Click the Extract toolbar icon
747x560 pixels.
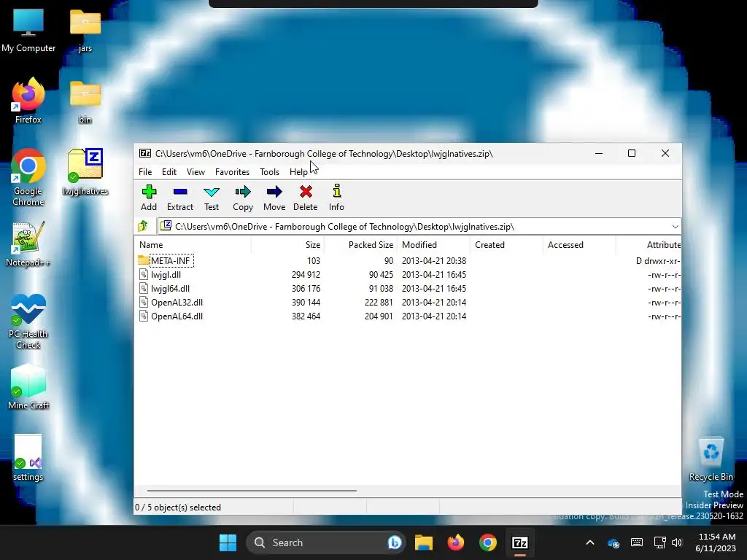pyautogui.click(x=180, y=192)
